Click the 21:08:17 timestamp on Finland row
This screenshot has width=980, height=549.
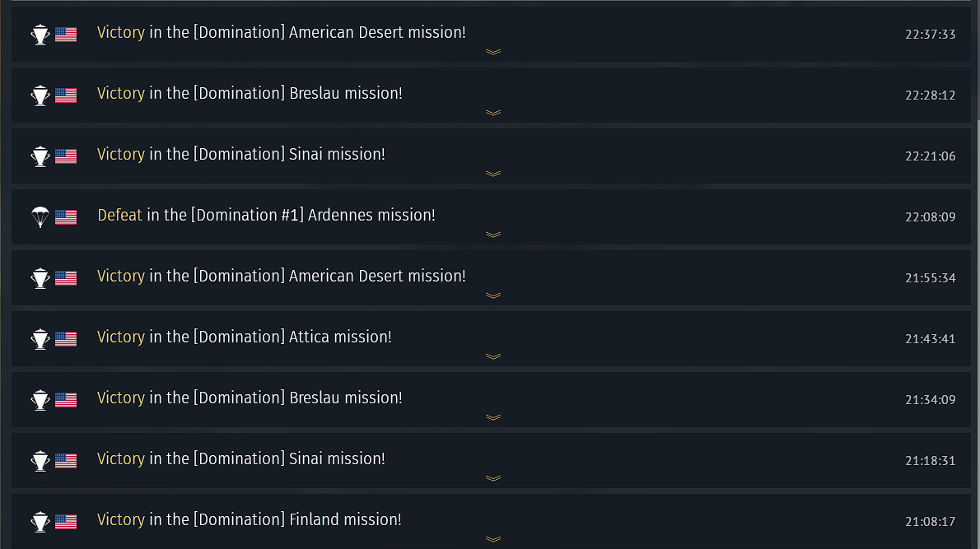930,522
